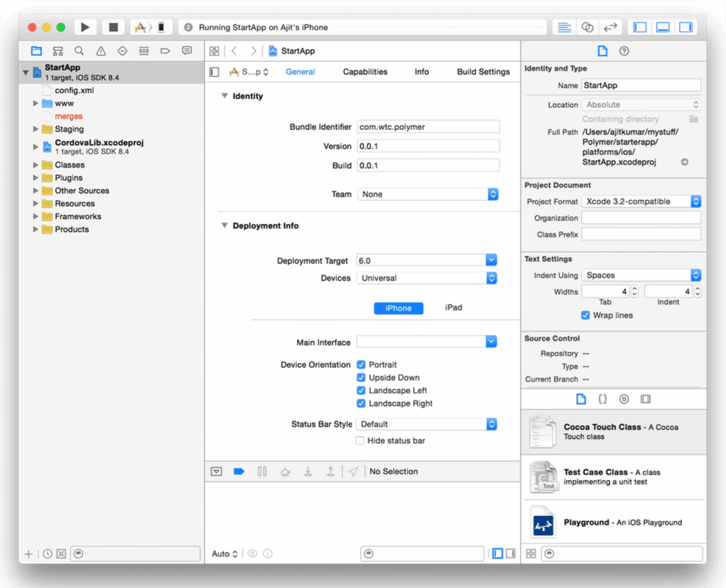The height and width of the screenshot is (588, 726).
Task: Expand the Plugins folder
Action: 35,178
